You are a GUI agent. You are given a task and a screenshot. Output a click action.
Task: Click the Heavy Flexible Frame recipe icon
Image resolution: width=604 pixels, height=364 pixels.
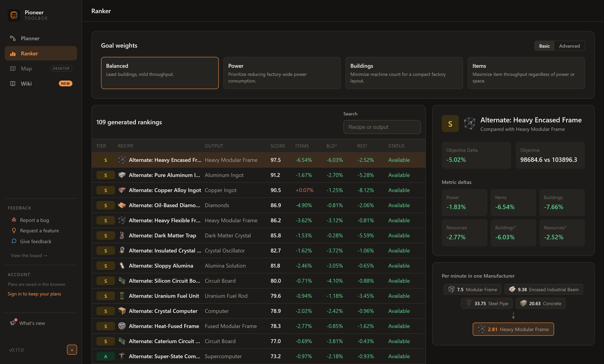(x=122, y=220)
